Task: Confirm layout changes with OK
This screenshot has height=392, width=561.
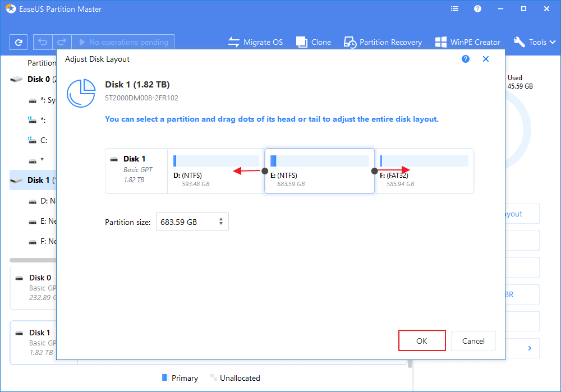Action: 422,340
